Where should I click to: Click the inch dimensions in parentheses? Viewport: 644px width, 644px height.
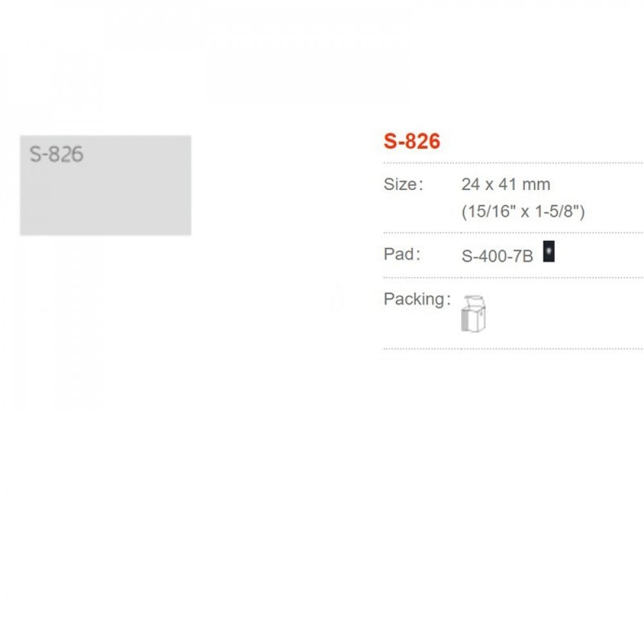(523, 211)
